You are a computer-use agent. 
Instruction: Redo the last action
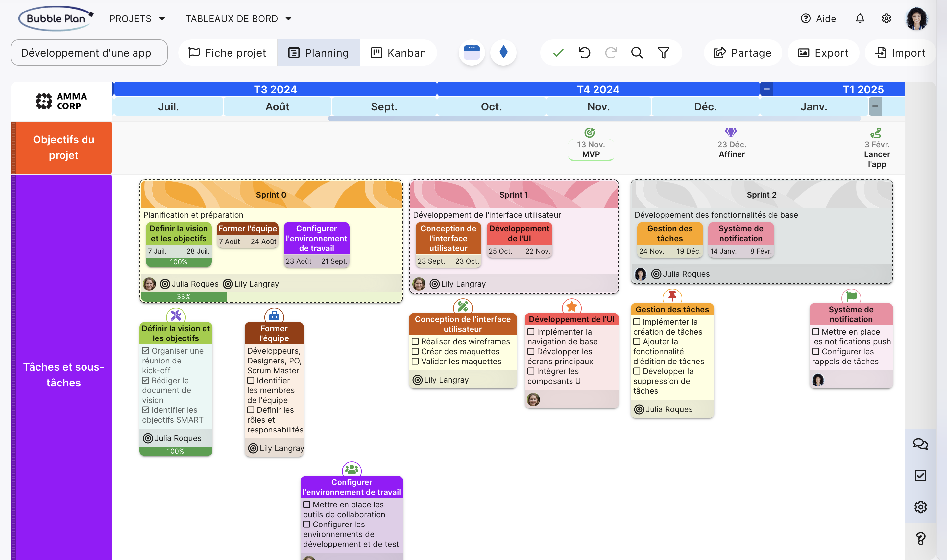(x=611, y=53)
